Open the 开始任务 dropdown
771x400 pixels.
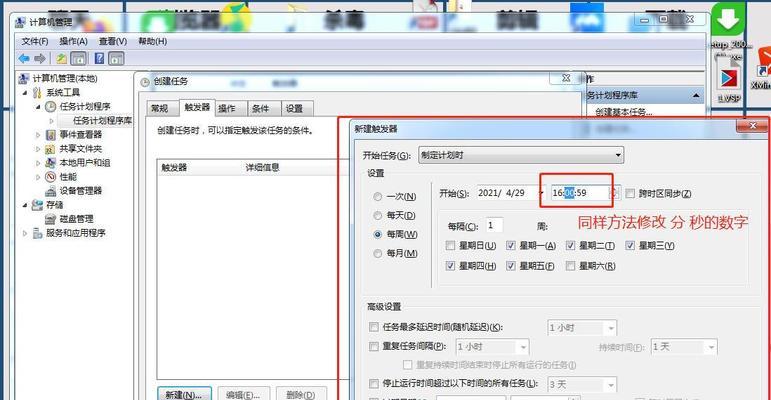coord(521,155)
